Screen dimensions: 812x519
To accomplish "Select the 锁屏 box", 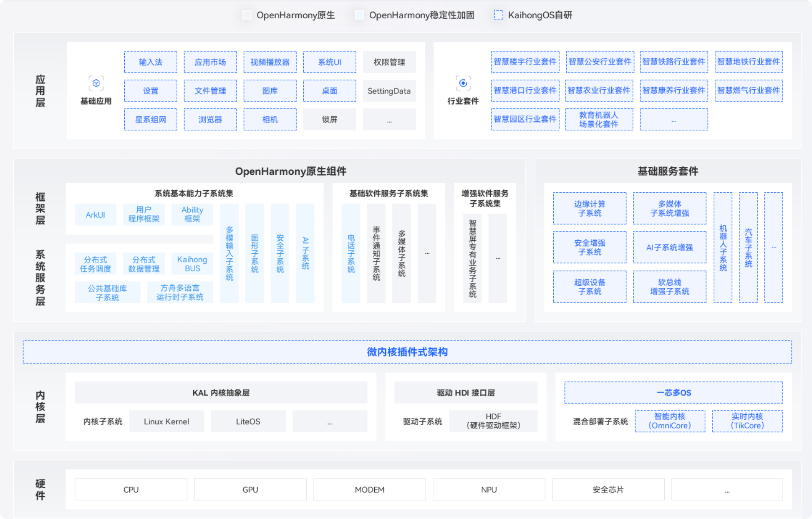I will point(330,119).
